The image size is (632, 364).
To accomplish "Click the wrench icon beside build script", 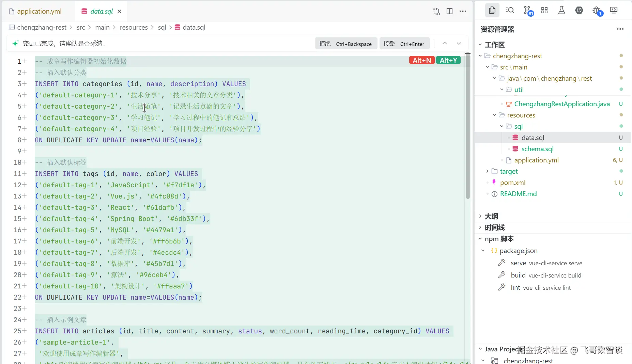I will [502, 275].
